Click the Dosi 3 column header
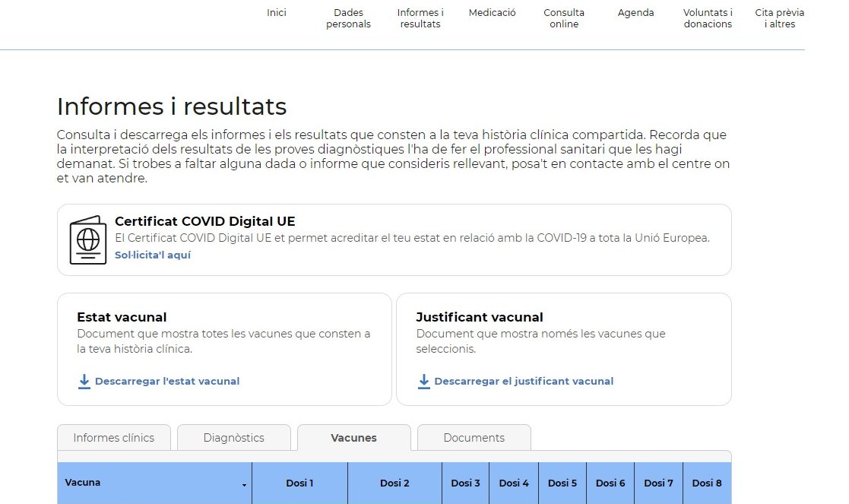This screenshot has height=504, width=849. point(466,483)
